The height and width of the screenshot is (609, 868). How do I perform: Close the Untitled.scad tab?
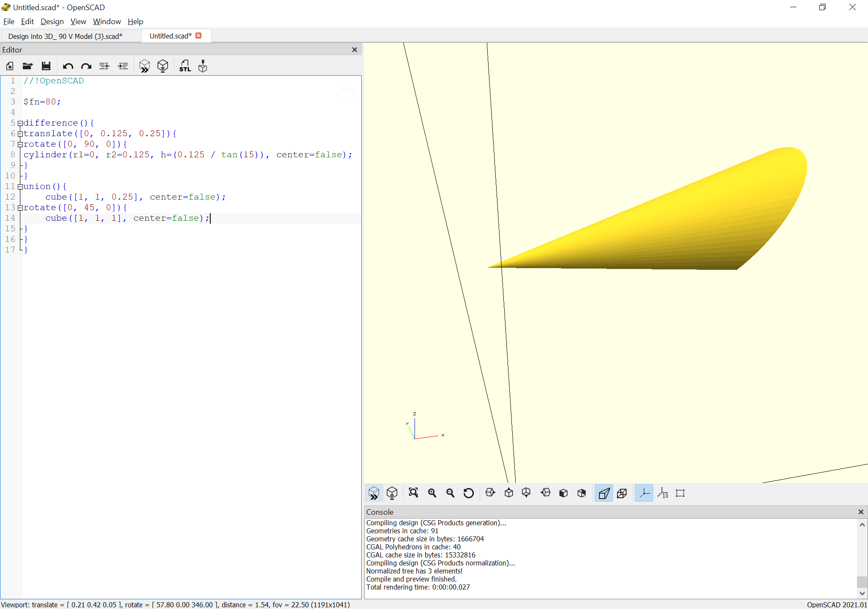[198, 36]
